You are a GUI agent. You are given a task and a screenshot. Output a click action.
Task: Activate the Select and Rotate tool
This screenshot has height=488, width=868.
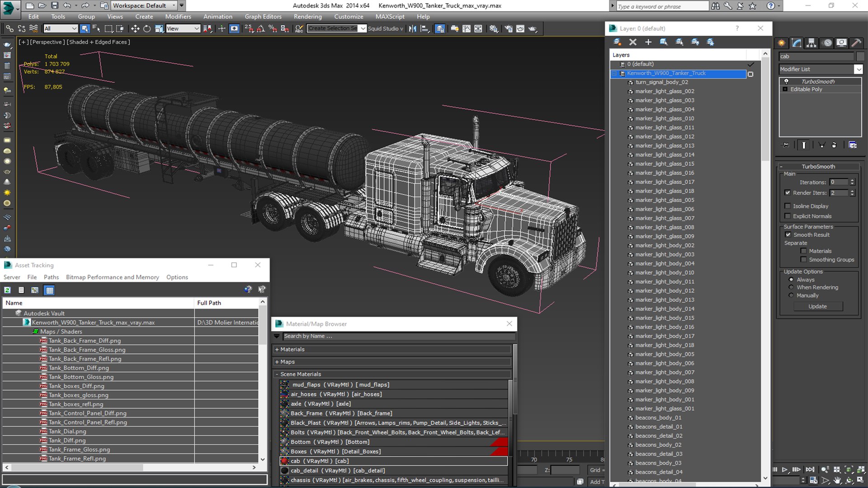(x=147, y=28)
